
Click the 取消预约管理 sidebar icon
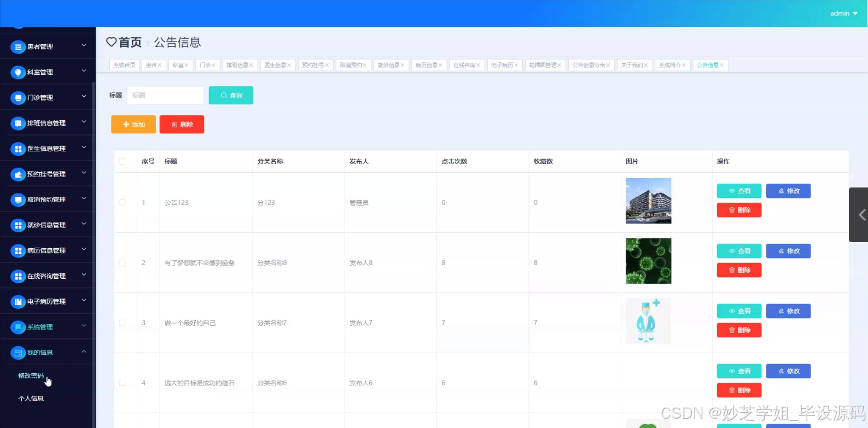(x=18, y=200)
